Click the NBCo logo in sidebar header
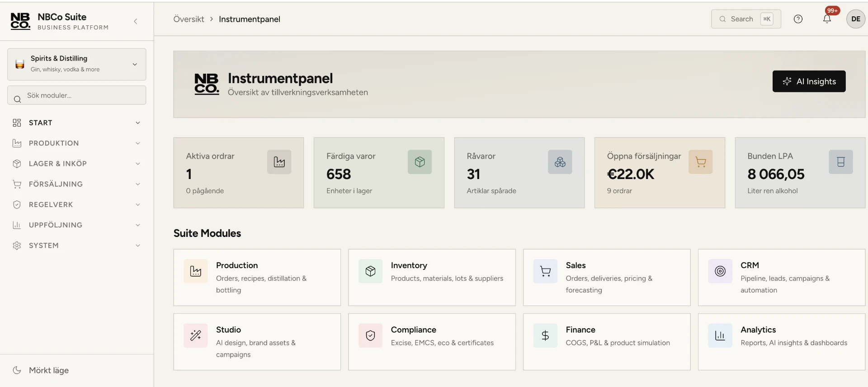Screen dimensions: 868x387 click(x=20, y=21)
